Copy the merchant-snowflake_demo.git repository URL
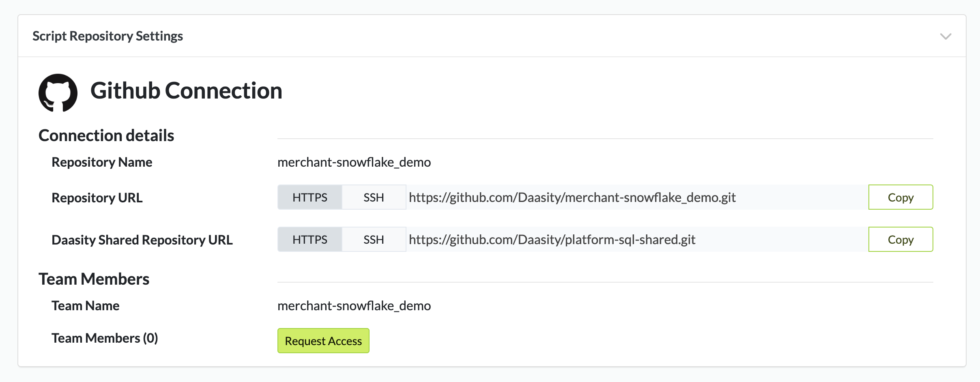This screenshot has width=980, height=382. point(900,197)
